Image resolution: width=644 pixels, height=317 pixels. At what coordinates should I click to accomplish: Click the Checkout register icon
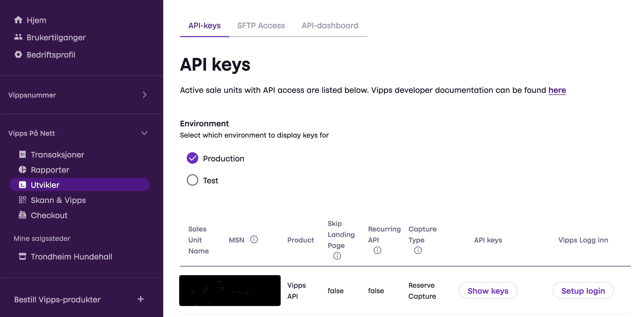[22, 215]
